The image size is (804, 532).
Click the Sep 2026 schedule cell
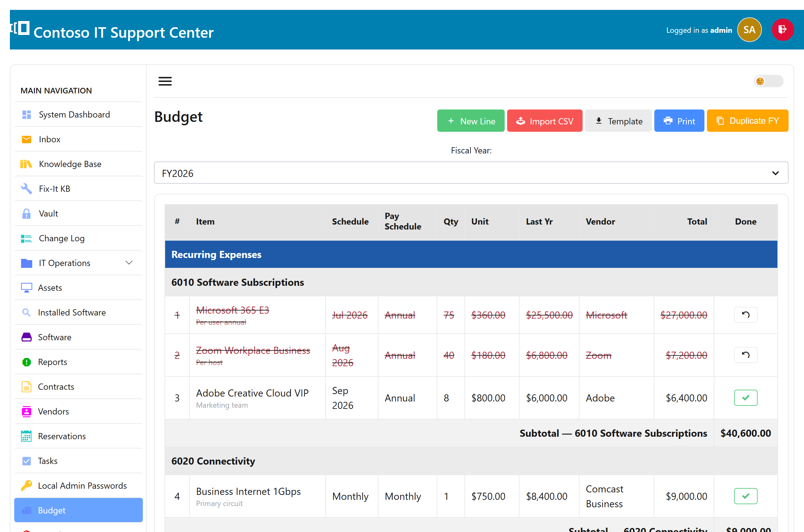(x=352, y=398)
